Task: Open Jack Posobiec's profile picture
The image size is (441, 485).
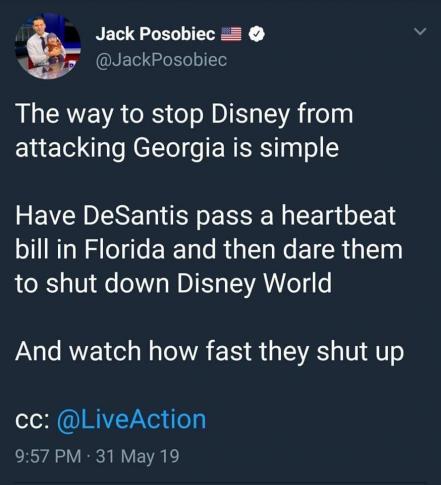Action: click(x=48, y=46)
